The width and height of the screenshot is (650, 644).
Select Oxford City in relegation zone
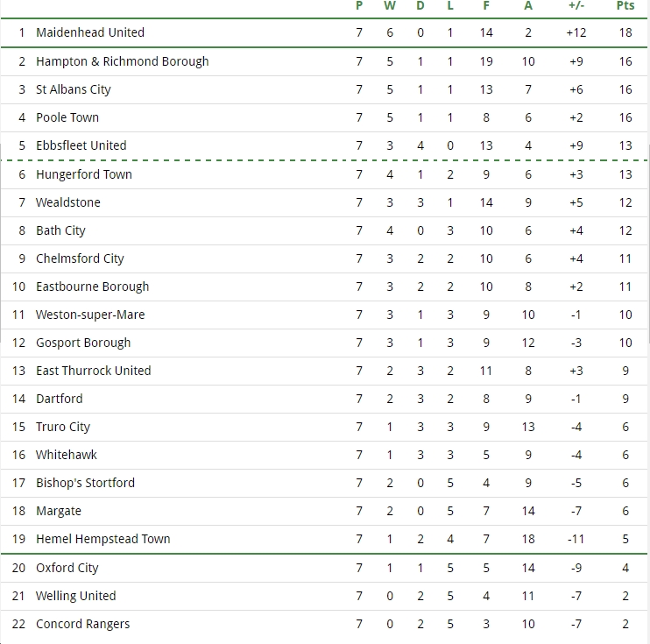click(67, 568)
